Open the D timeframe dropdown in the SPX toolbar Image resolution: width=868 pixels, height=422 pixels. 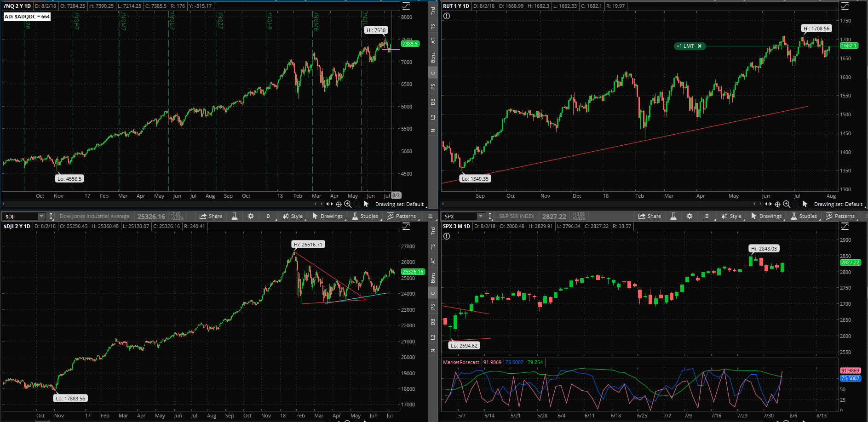tap(707, 216)
